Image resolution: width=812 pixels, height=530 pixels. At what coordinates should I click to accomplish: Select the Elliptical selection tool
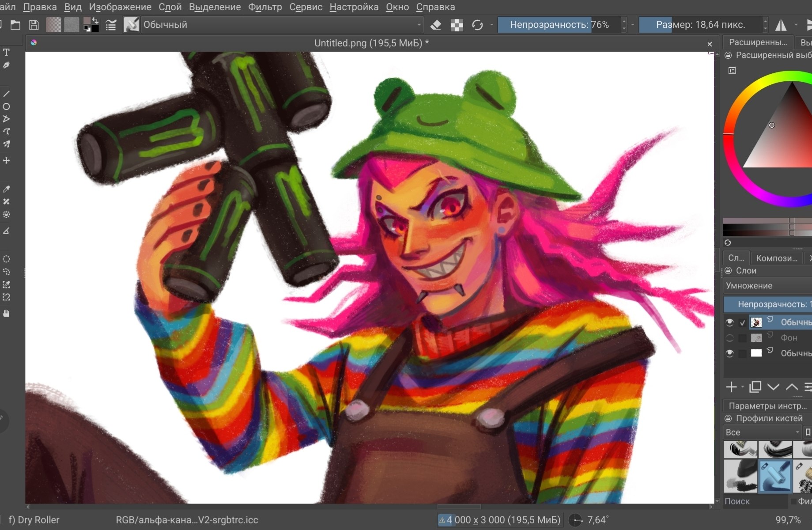pyautogui.click(x=6, y=259)
